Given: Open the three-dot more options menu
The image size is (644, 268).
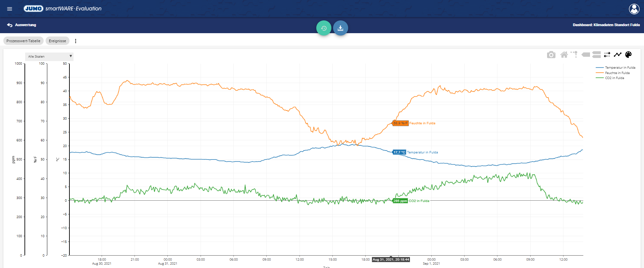Looking at the screenshot, I should 75,41.
